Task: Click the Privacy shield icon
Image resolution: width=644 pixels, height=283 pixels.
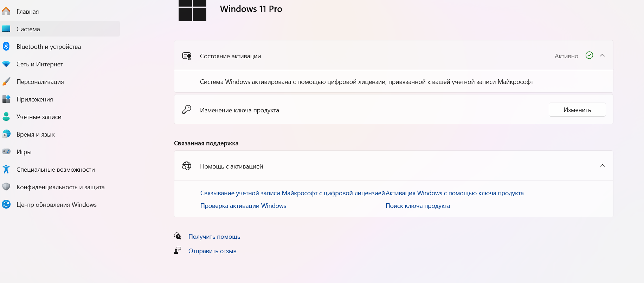Action: (x=6, y=187)
